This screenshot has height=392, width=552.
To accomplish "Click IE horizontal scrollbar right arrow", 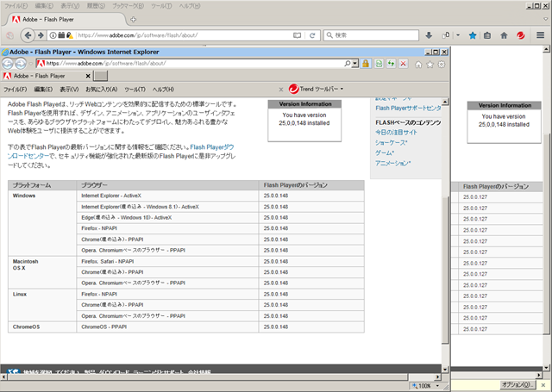I will 437,376.
